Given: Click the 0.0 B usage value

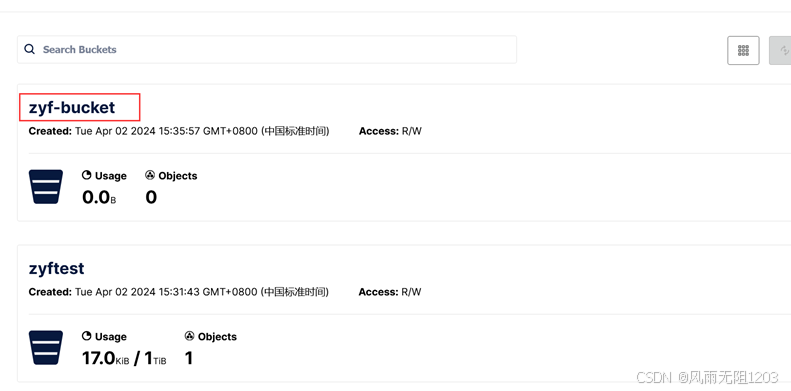Looking at the screenshot, I should (99, 197).
